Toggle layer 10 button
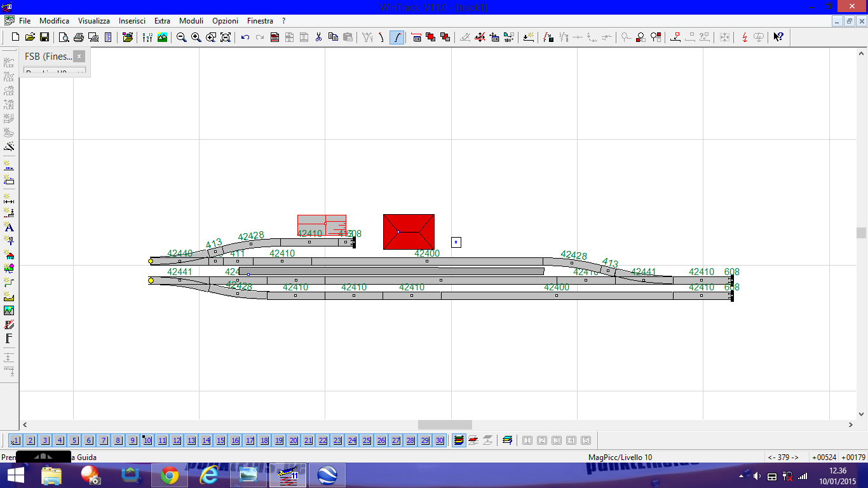 point(147,440)
